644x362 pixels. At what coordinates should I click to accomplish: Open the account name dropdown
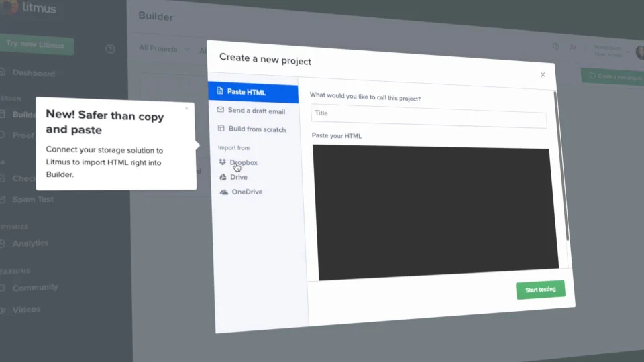coord(611,51)
